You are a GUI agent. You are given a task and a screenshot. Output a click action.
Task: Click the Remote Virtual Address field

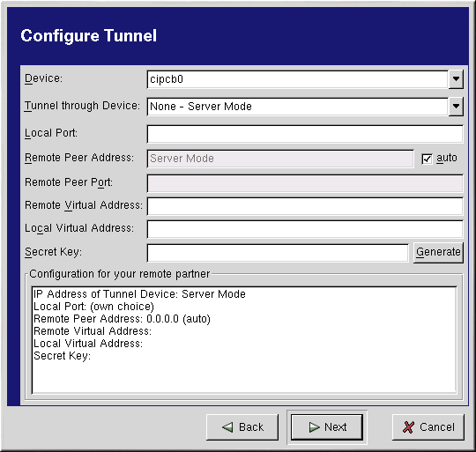point(305,206)
